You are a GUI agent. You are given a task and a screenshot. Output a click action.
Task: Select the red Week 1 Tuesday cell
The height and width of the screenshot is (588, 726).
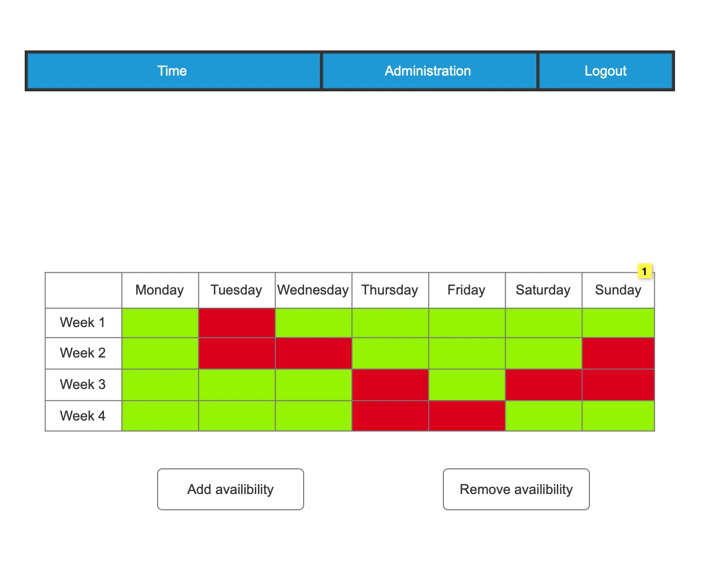pyautogui.click(x=237, y=323)
